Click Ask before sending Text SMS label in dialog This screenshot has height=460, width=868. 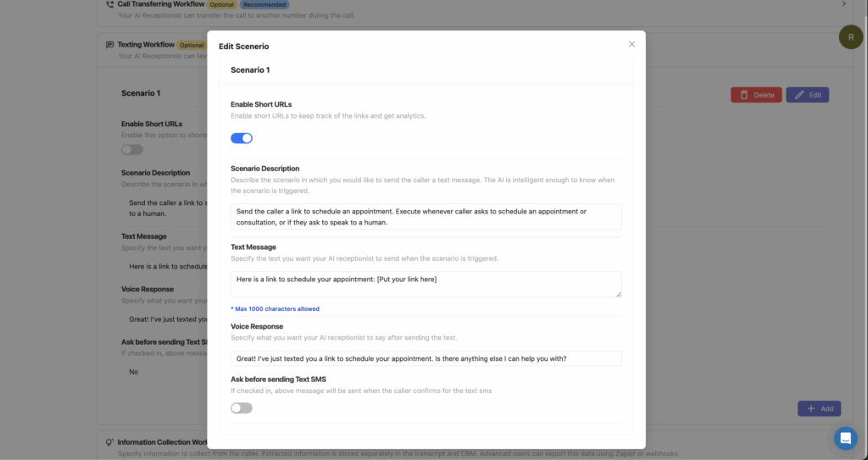pyautogui.click(x=278, y=380)
